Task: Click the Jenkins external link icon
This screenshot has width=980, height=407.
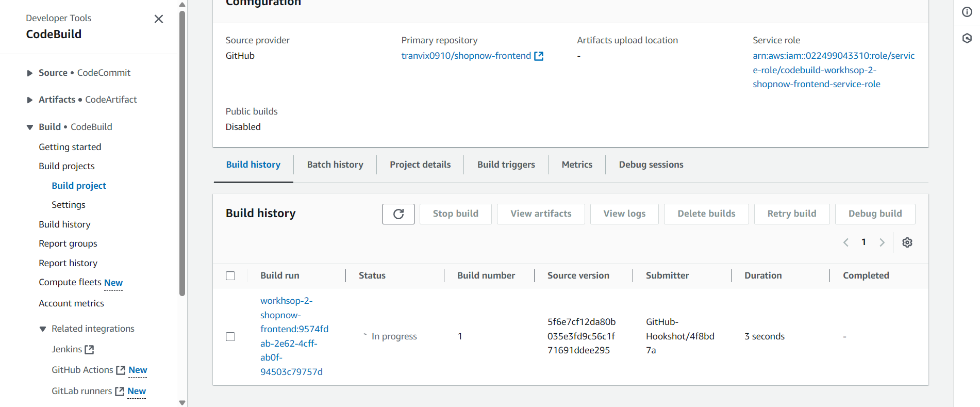Action: (x=89, y=350)
